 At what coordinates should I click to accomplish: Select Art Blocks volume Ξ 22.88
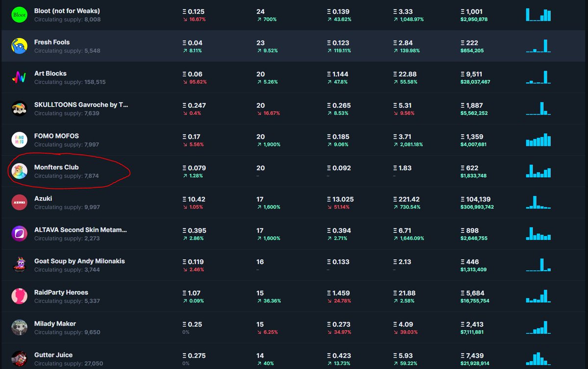point(405,74)
